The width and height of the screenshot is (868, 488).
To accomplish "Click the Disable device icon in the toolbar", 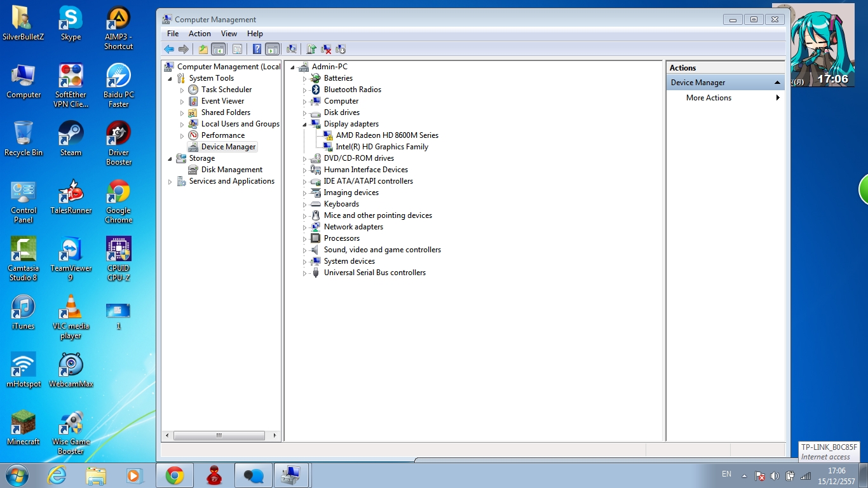I will coord(341,49).
